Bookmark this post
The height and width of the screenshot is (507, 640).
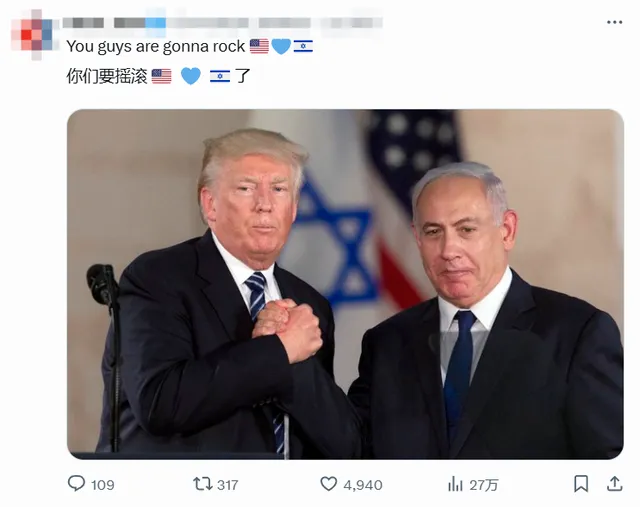[581, 484]
